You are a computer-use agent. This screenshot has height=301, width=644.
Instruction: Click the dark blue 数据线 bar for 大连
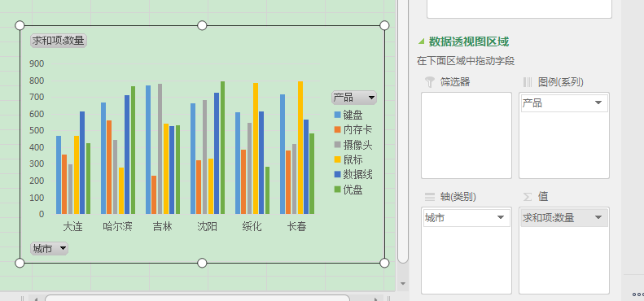pyautogui.click(x=82, y=163)
